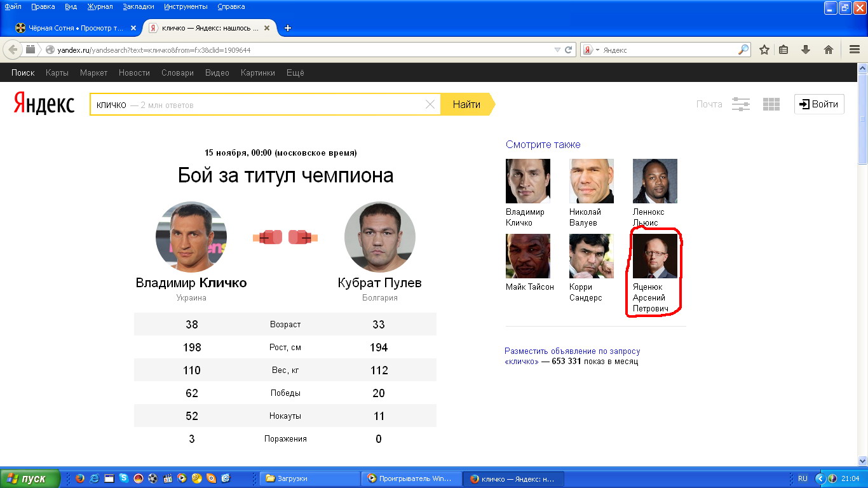Bookmark this page with the star icon

[764, 50]
